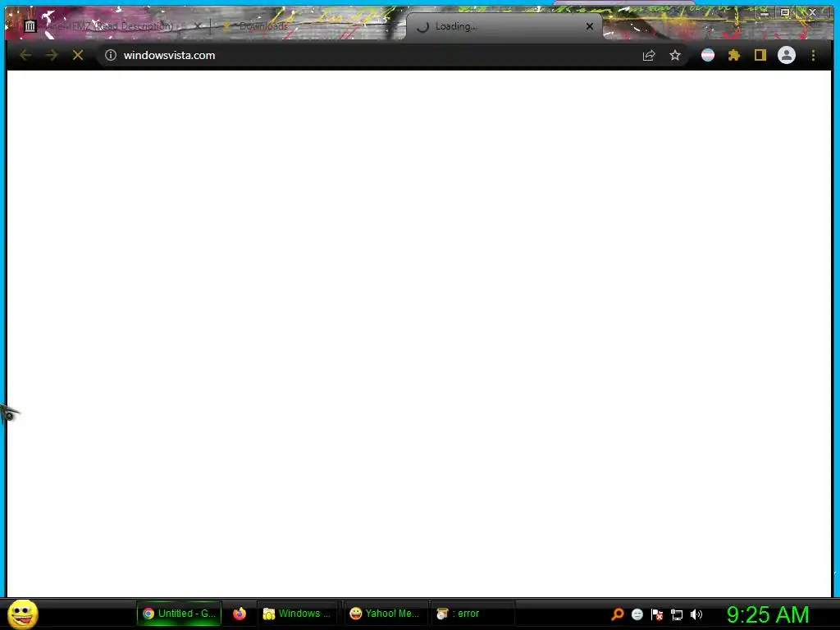Bookmark this tab with the star

(x=675, y=55)
